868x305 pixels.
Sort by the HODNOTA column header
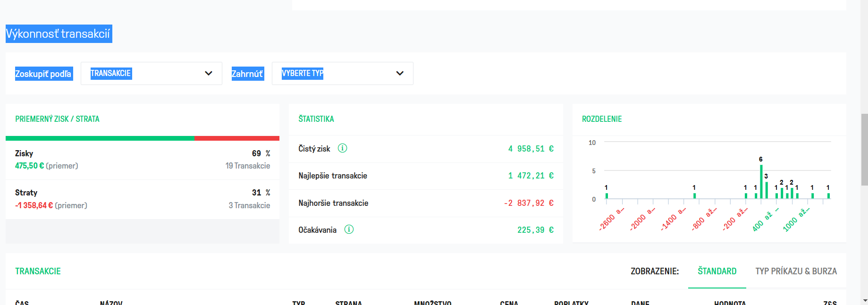pos(730,303)
